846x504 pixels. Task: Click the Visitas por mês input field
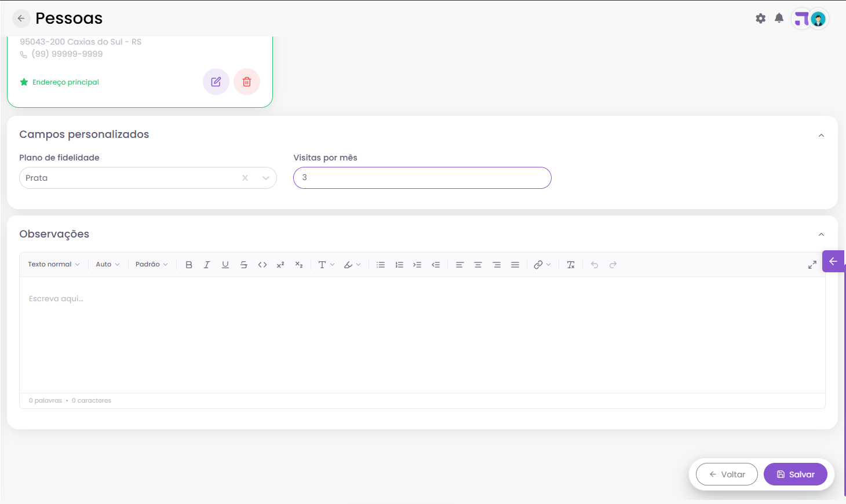click(422, 178)
